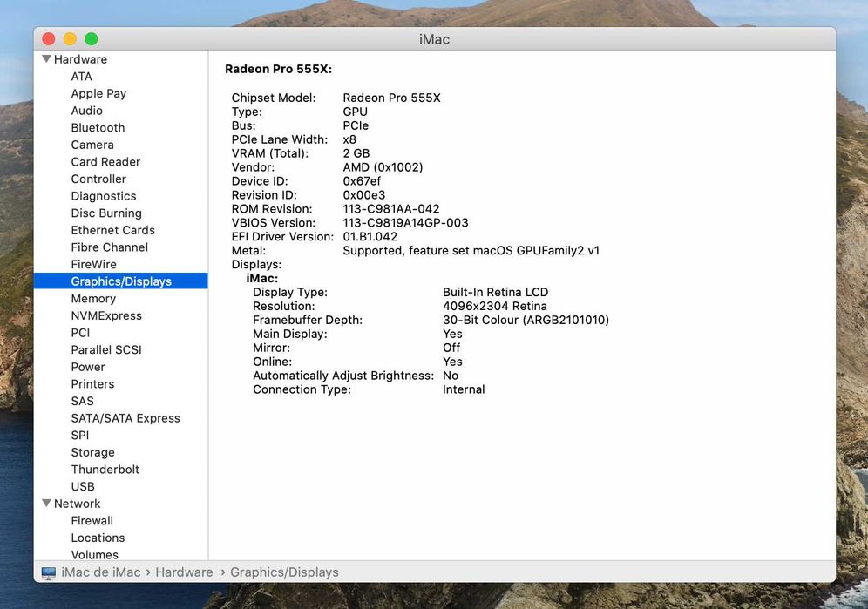
Task: Click the Metal support value text
Action: (471, 251)
